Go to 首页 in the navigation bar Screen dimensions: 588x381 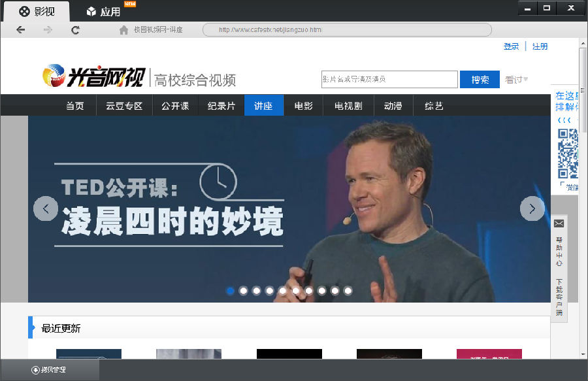tap(75, 106)
